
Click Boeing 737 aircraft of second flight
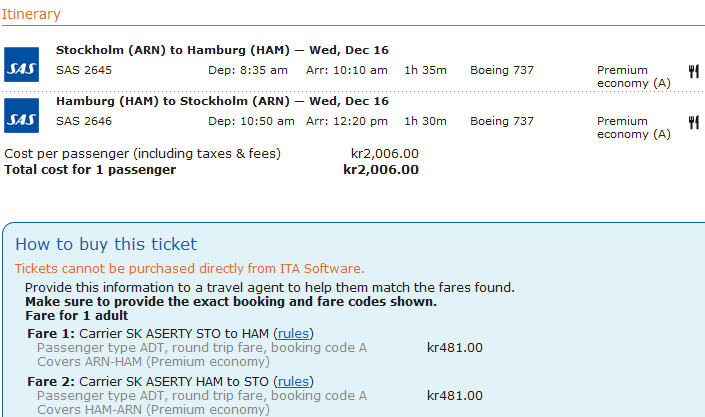click(502, 121)
